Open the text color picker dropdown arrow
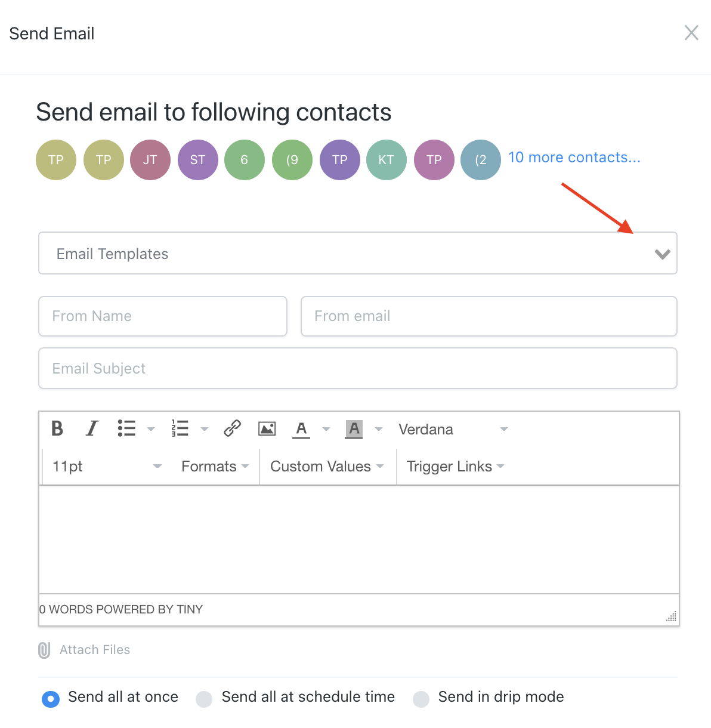The height and width of the screenshot is (728, 711). (x=326, y=429)
